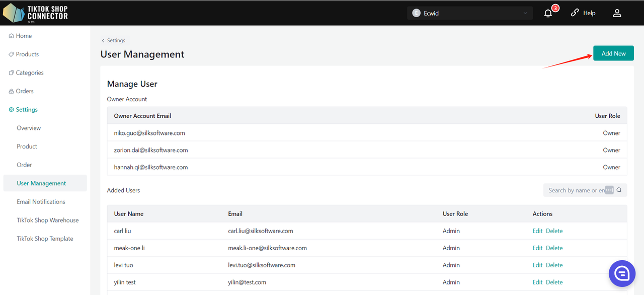Go back via the Settings breadcrumb
The width and height of the screenshot is (644, 295).
pos(114,40)
